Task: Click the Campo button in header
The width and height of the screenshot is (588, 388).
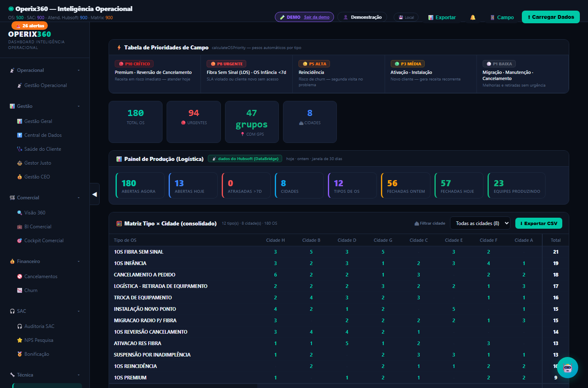Action: [502, 17]
